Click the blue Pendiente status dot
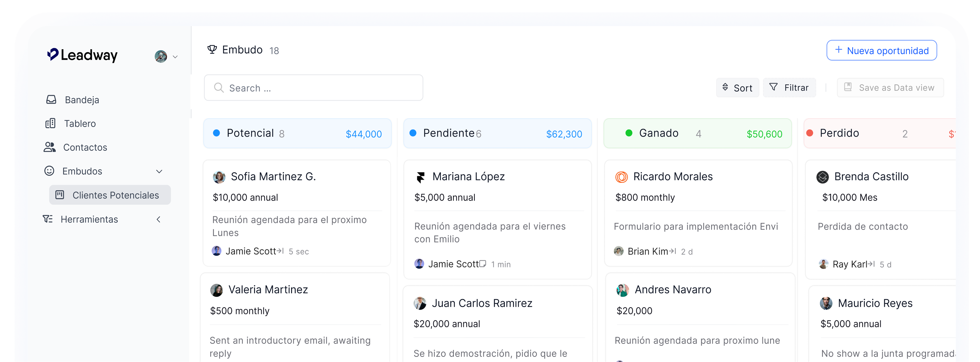This screenshot has height=362, width=980. (413, 133)
